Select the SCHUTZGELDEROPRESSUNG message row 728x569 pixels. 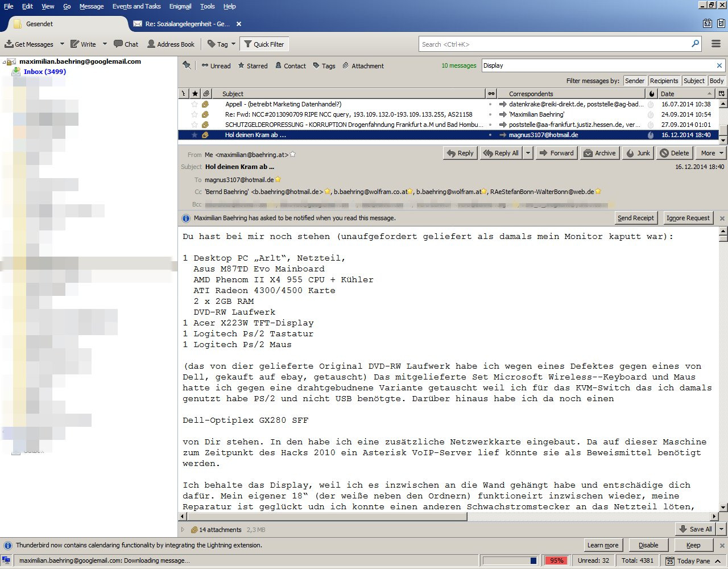pyautogui.click(x=448, y=125)
